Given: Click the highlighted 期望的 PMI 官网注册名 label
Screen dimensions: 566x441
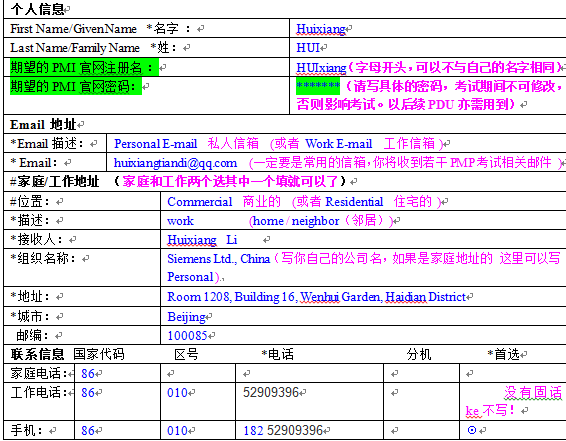Looking at the screenshot, I should [x=84, y=67].
